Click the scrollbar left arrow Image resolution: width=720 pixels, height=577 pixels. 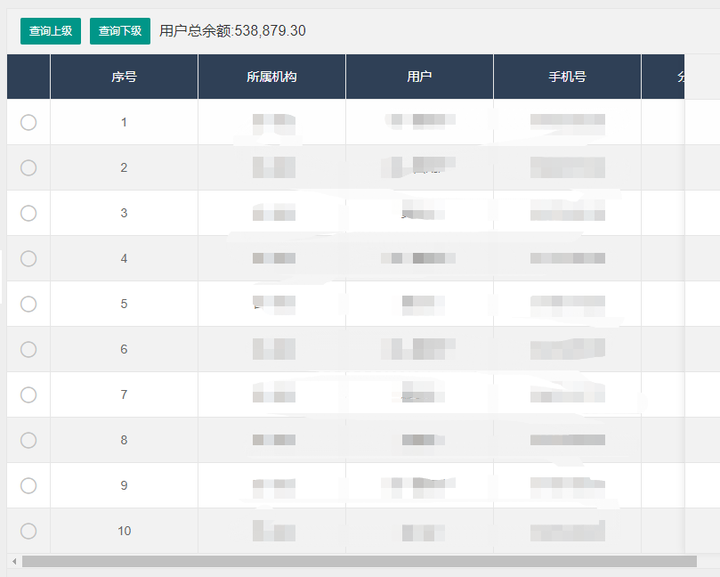pos(14,561)
